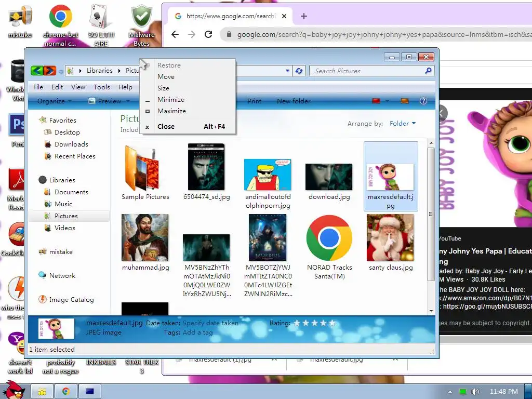This screenshot has height=399, width=532.
Task: Click the Print toolbar button
Action: point(255,101)
